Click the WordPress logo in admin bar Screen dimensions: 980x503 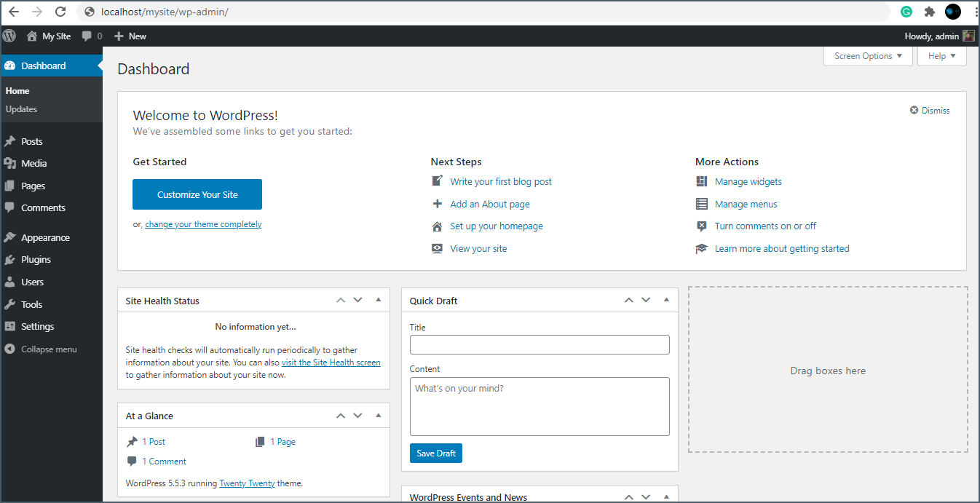coord(9,36)
